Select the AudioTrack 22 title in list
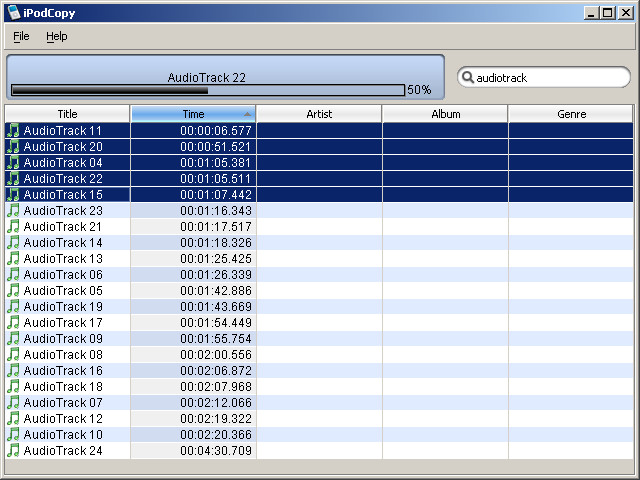Viewport: 640px width, 480px height. click(63, 178)
